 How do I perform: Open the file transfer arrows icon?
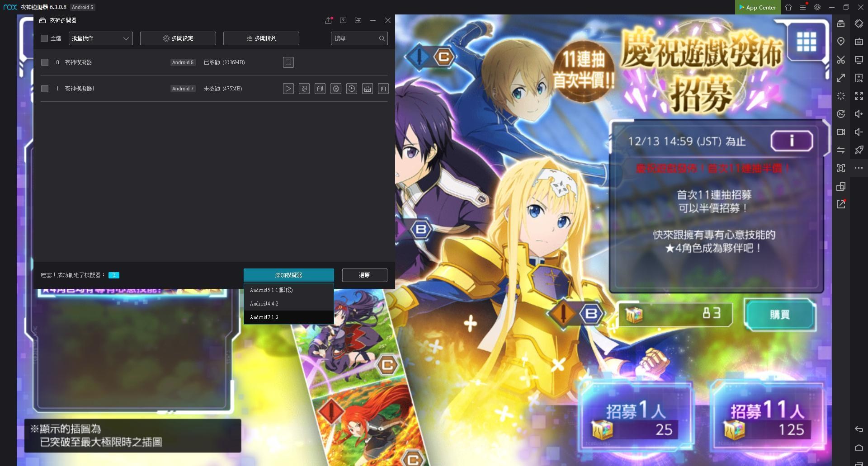click(841, 150)
